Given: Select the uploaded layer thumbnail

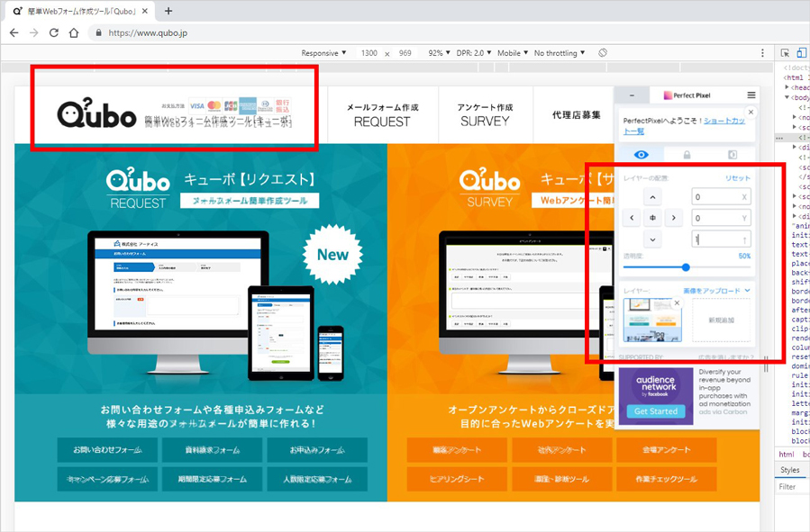Looking at the screenshot, I should click(652, 320).
